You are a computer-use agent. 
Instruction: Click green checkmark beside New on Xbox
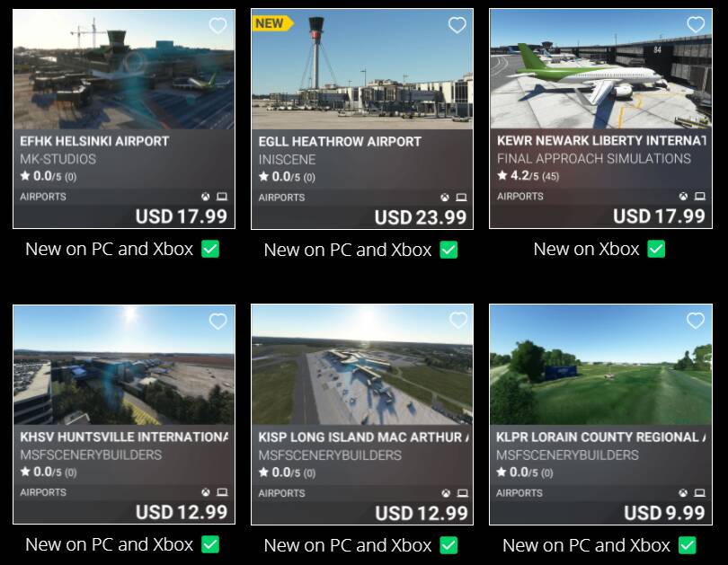click(656, 249)
